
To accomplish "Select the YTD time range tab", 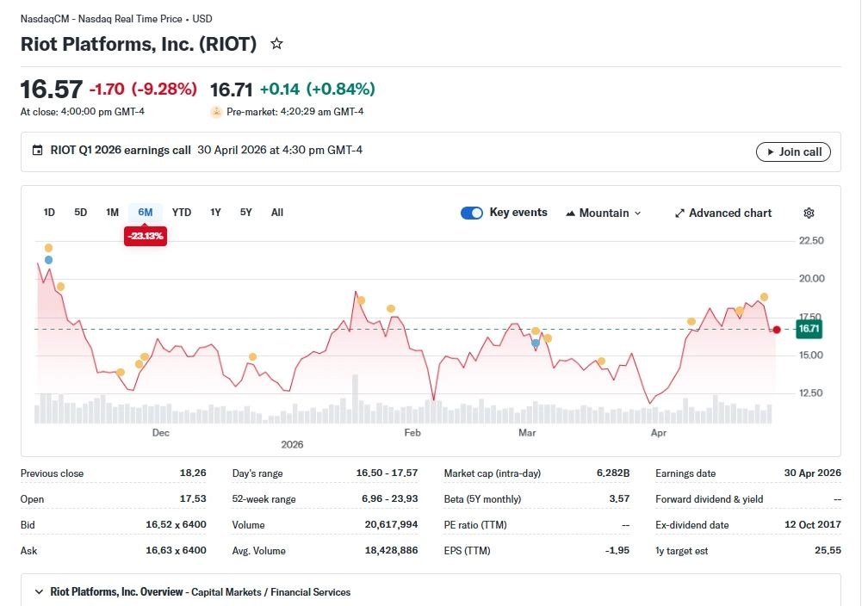I will point(182,213).
